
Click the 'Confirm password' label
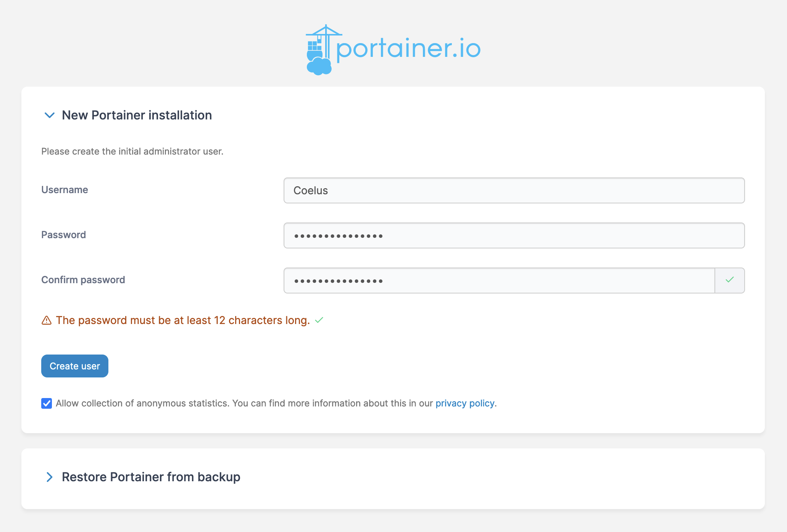[83, 280]
